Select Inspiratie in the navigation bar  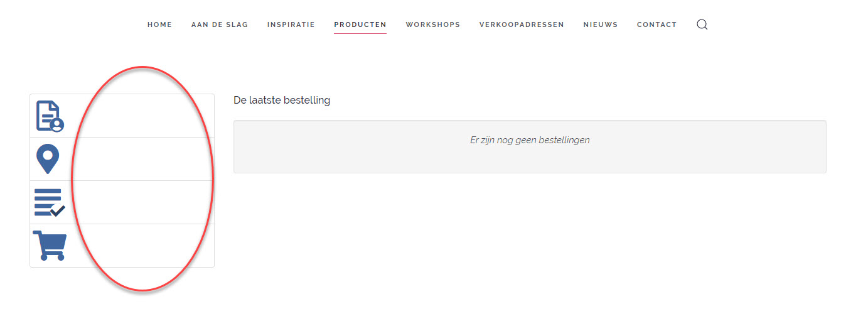click(291, 24)
